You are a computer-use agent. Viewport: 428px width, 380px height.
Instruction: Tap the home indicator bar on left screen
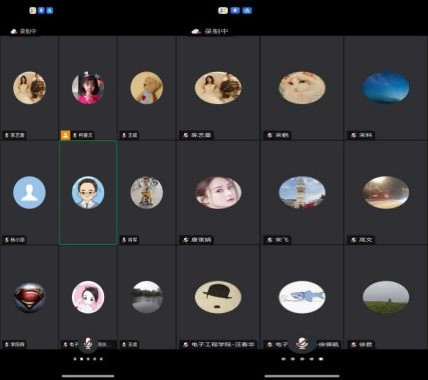pos(88,376)
